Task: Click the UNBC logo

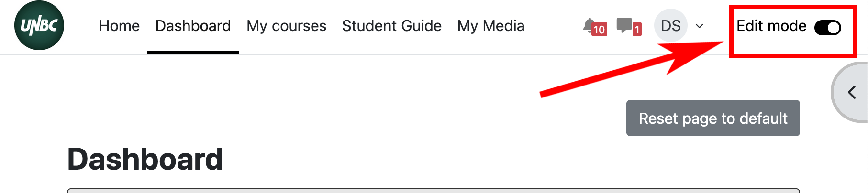Action: (x=39, y=26)
